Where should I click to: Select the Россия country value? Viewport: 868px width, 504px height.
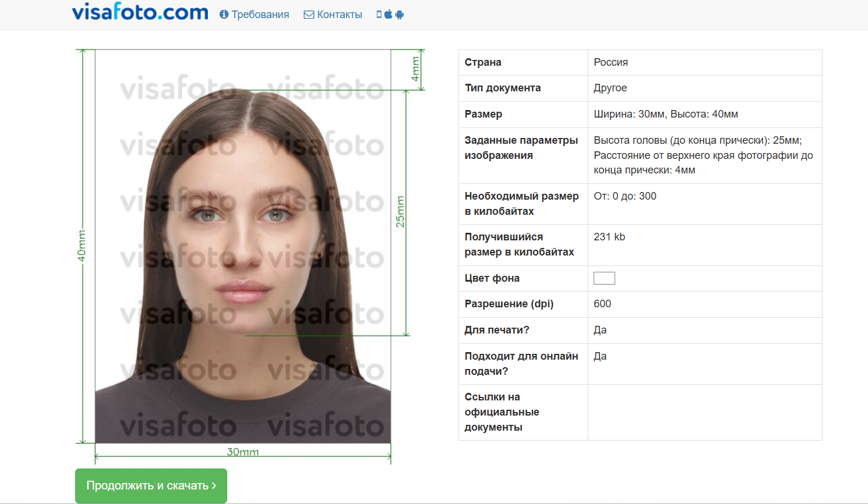(611, 62)
